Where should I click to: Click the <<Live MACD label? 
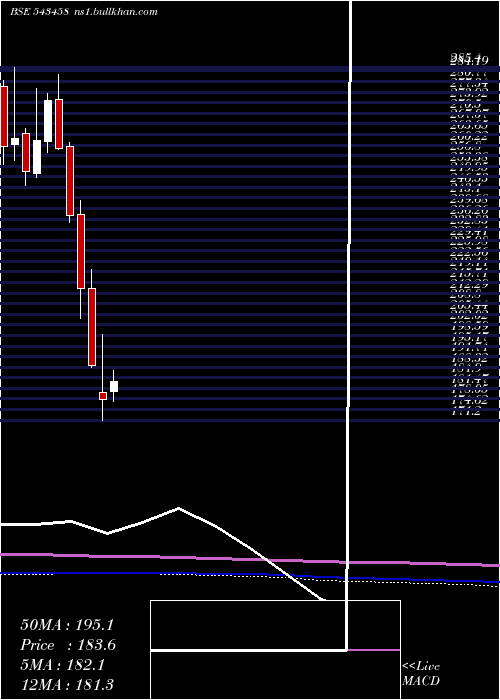[x=421, y=673]
